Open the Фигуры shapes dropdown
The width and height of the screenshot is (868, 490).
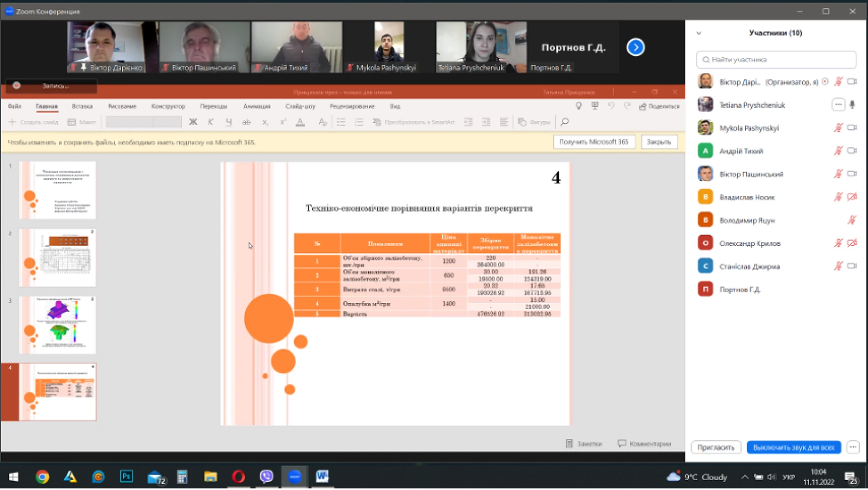(534, 122)
